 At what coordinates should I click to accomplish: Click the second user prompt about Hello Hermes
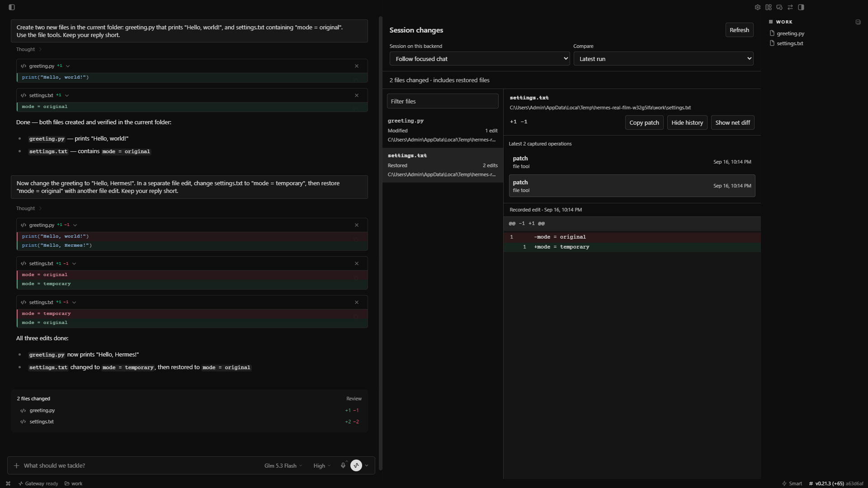(x=189, y=187)
